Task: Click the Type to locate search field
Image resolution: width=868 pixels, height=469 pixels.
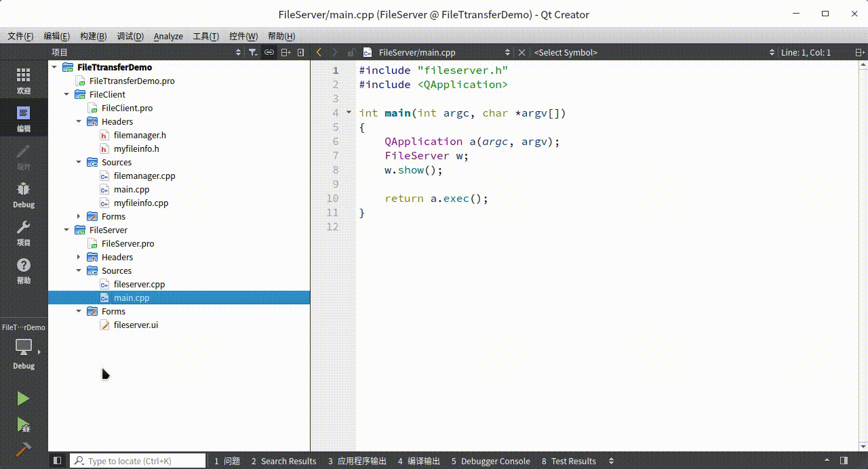Action: point(138,461)
